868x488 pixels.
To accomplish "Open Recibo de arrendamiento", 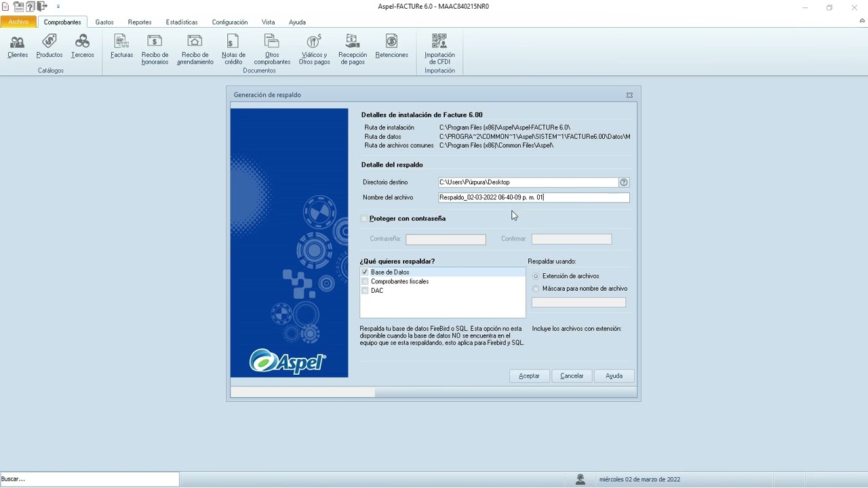I will 195,49.
